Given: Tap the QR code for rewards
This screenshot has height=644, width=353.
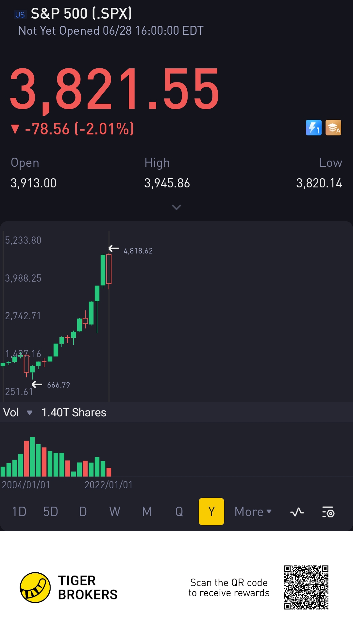Looking at the screenshot, I should point(306,587).
